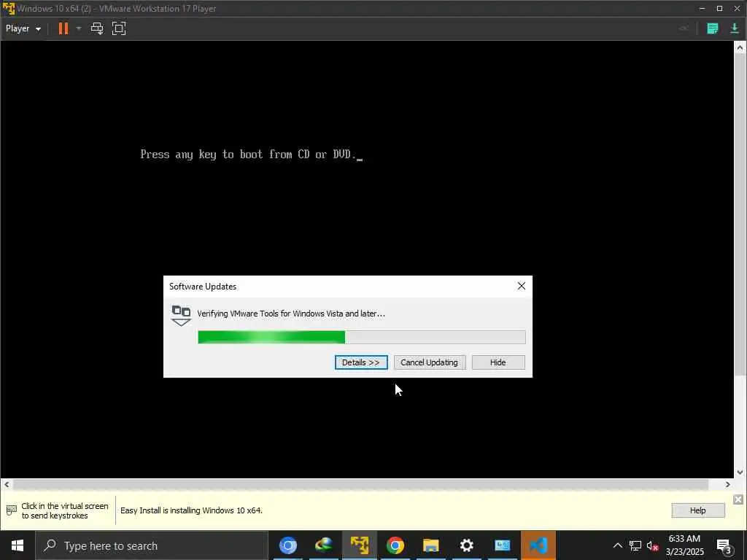Open File Explorer from the taskbar
Viewport: 747px width, 560px height.
(430, 545)
